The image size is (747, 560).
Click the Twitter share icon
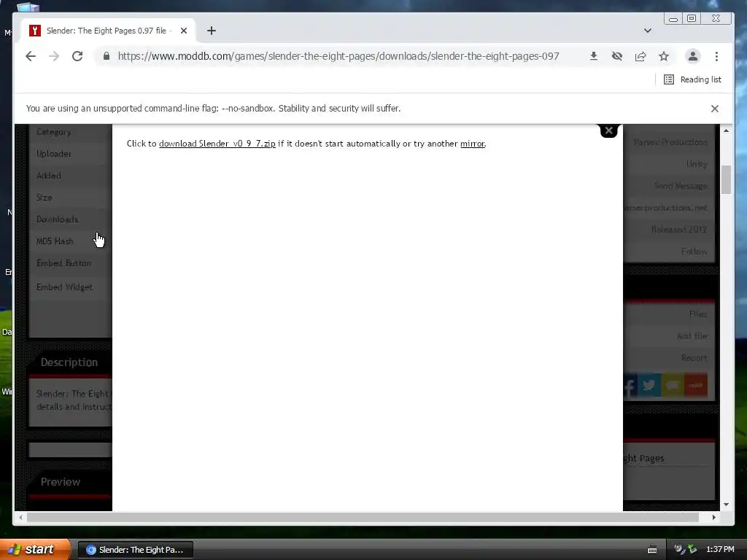coord(649,385)
